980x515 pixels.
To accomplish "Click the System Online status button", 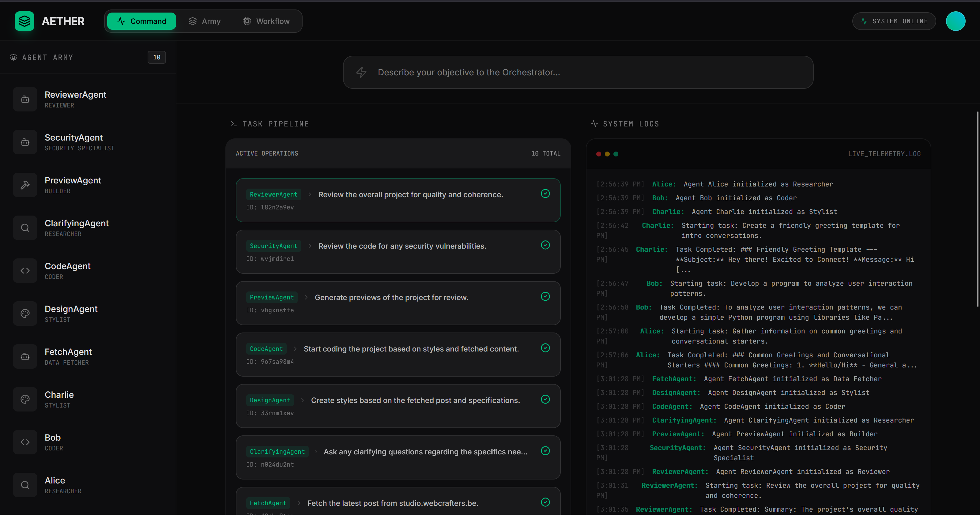I will tap(894, 21).
